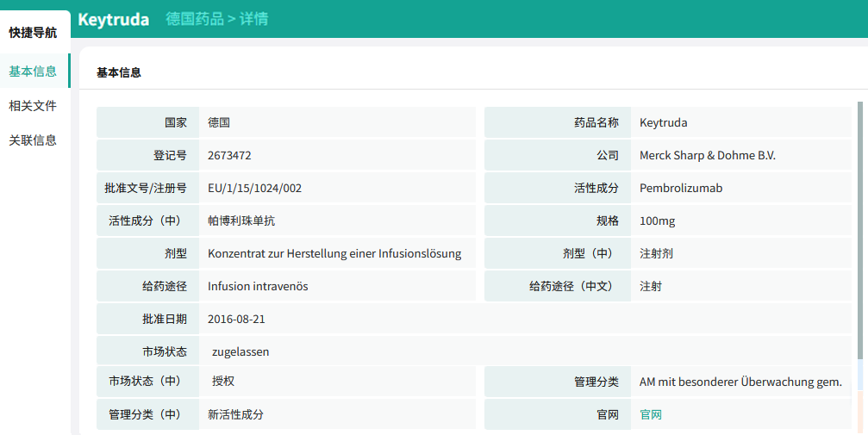This screenshot has height=435, width=868.
Task: Click the Konzentrat zur Herstellung dosage form text
Action: coord(334,253)
